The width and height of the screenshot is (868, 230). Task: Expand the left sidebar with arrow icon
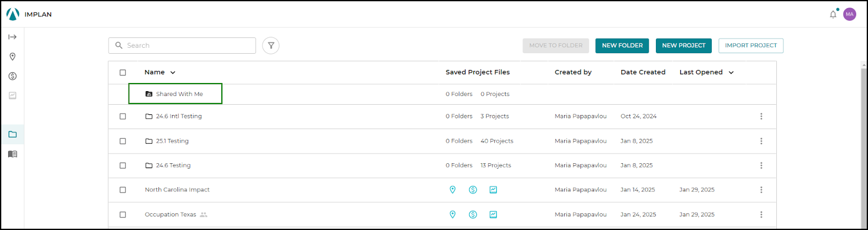point(12,37)
